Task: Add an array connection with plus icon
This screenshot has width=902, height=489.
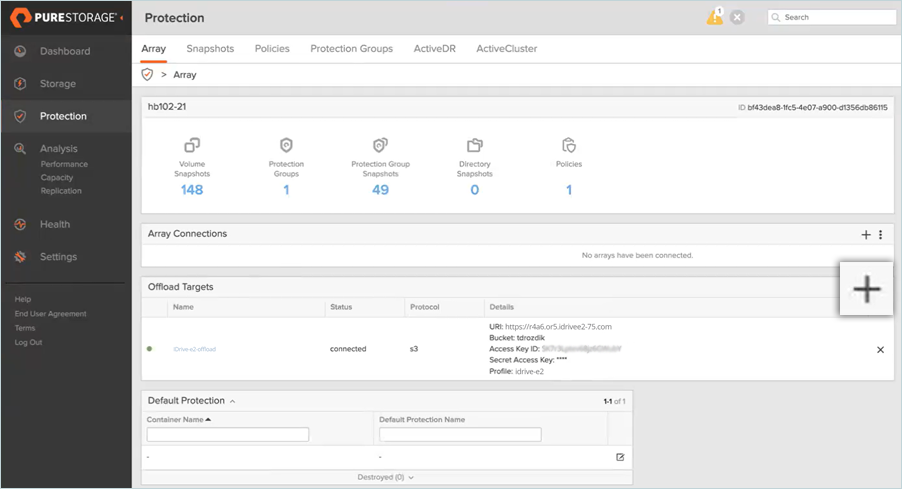Action: pos(866,234)
